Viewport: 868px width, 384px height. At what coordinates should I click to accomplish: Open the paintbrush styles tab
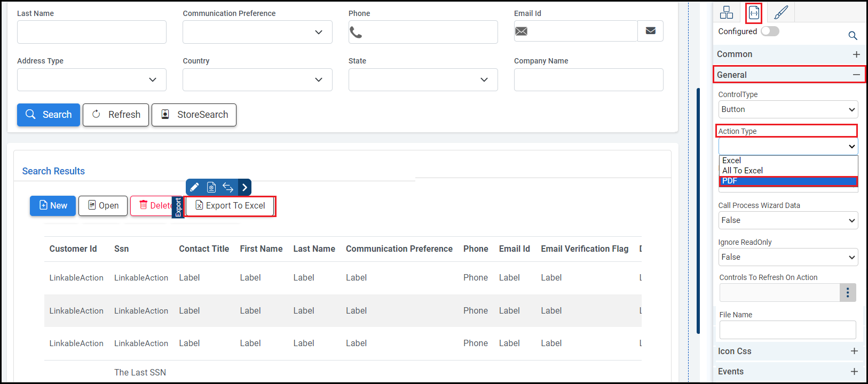click(780, 12)
